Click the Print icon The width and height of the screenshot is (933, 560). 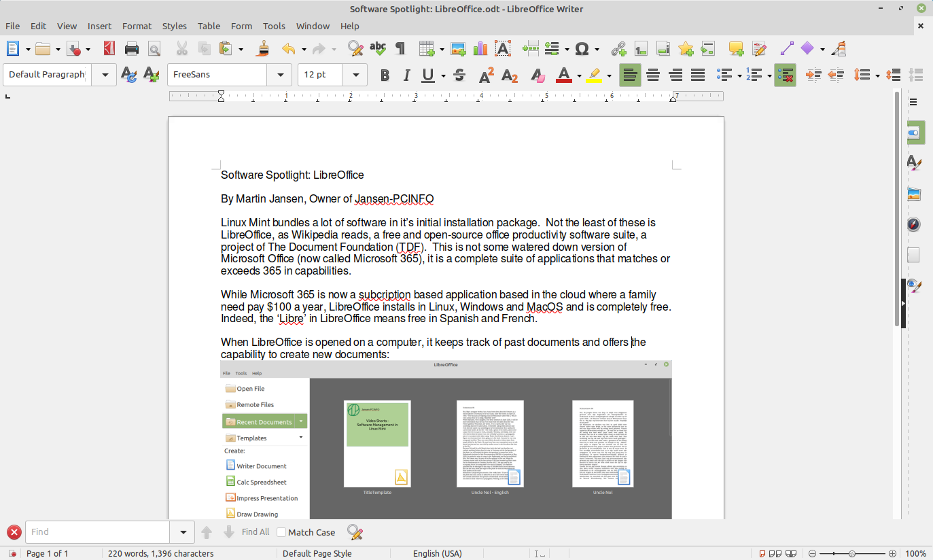(132, 48)
